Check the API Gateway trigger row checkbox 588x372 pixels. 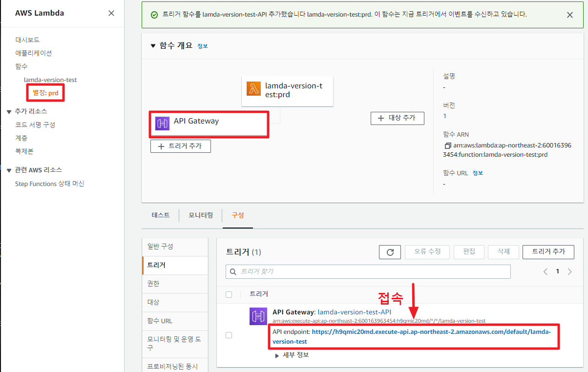(x=229, y=335)
